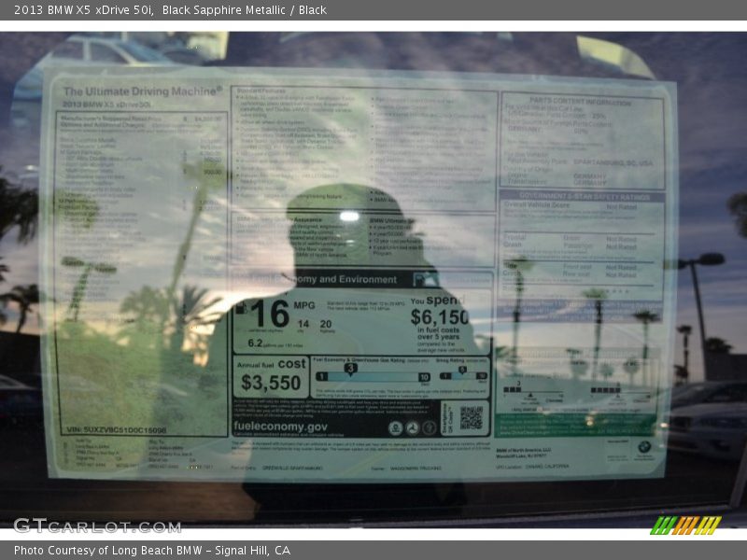This screenshot has height=560, width=747.
Task: Click the Parts Content Information heading
Action: (580, 102)
